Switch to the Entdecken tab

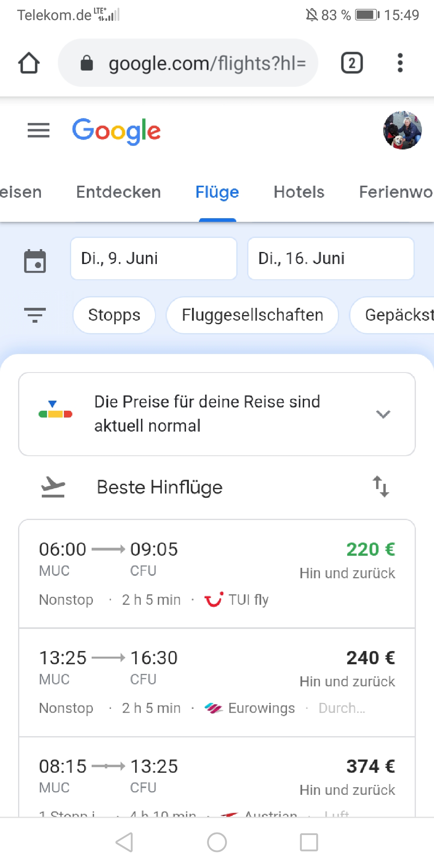point(119,192)
